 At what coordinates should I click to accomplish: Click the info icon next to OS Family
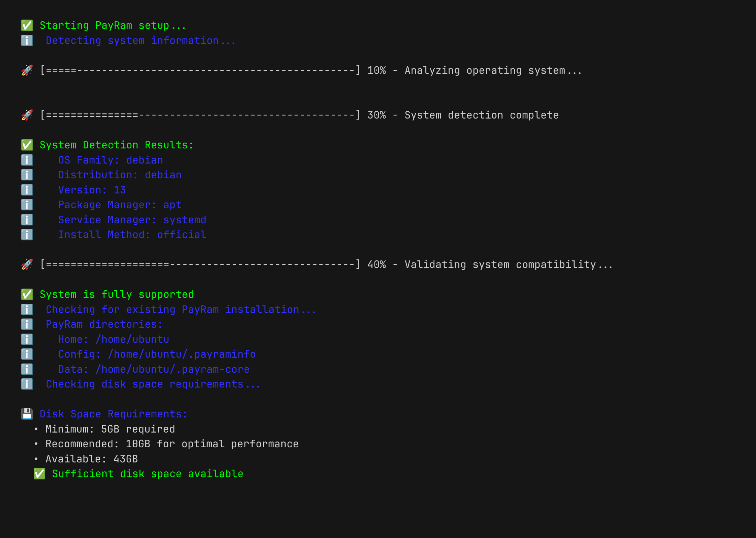[27, 160]
